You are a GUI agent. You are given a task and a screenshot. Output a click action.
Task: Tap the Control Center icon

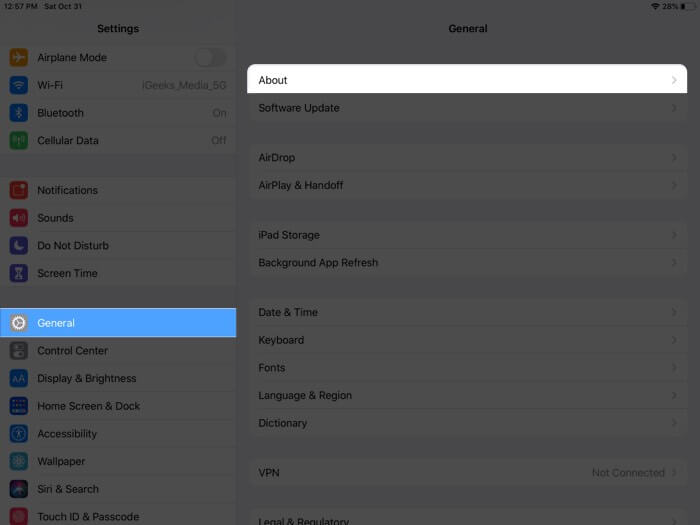(19, 350)
